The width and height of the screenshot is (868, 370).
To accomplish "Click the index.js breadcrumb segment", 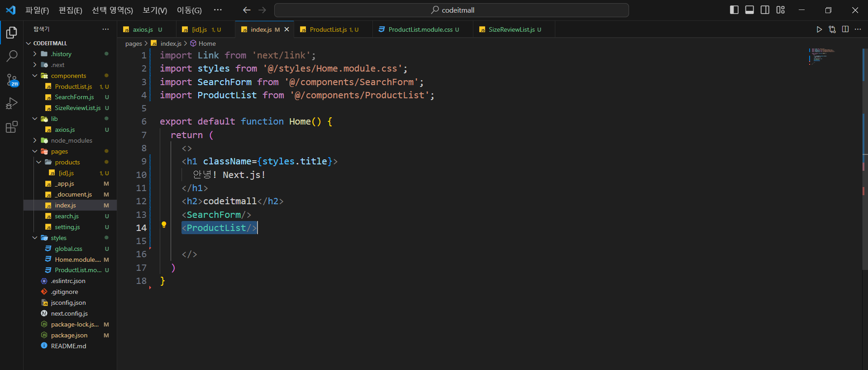I will pos(167,43).
